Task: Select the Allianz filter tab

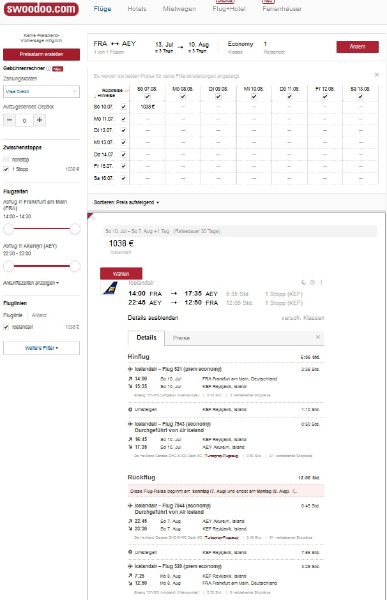Action: tap(39, 315)
